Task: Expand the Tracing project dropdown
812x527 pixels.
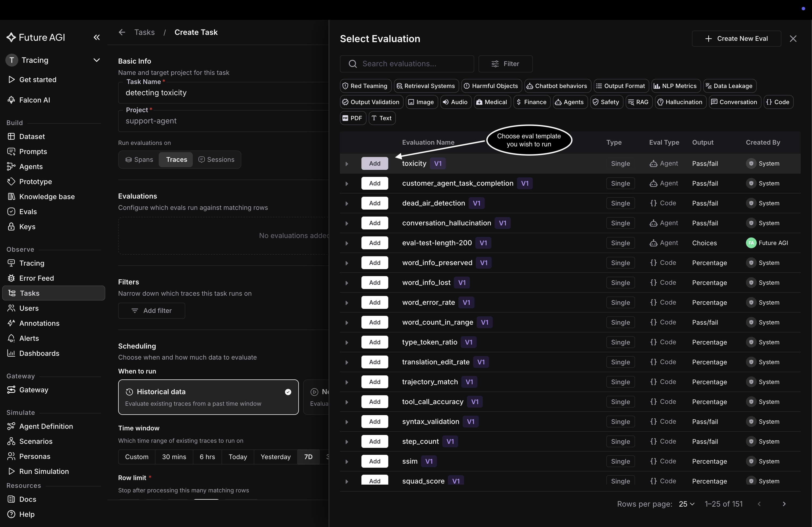Action: pos(97,60)
